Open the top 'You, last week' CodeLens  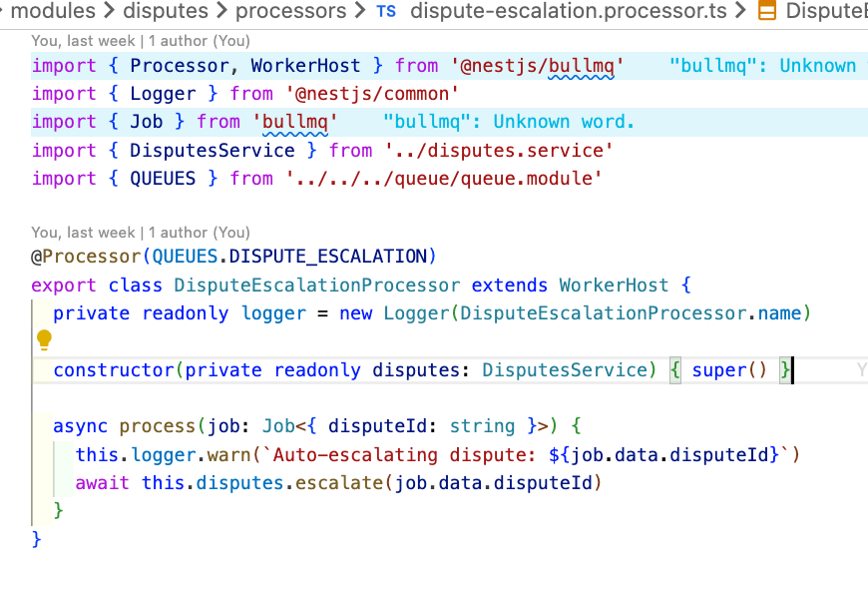click(141, 41)
